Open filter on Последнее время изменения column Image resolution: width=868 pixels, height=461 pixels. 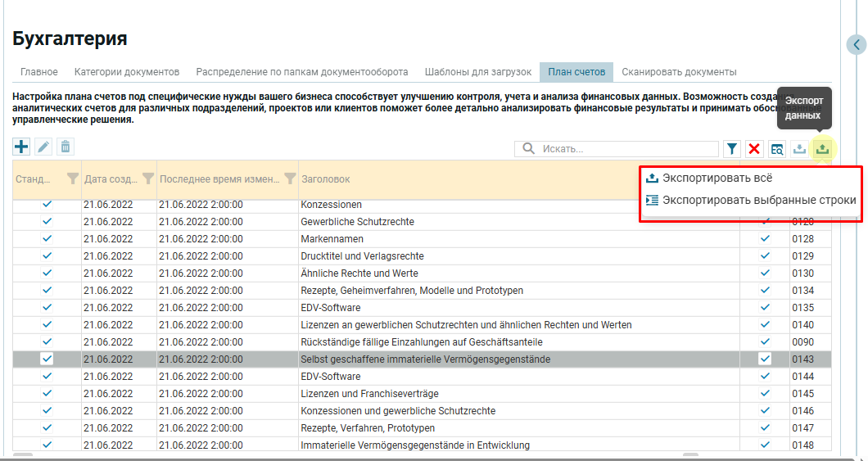coord(289,179)
